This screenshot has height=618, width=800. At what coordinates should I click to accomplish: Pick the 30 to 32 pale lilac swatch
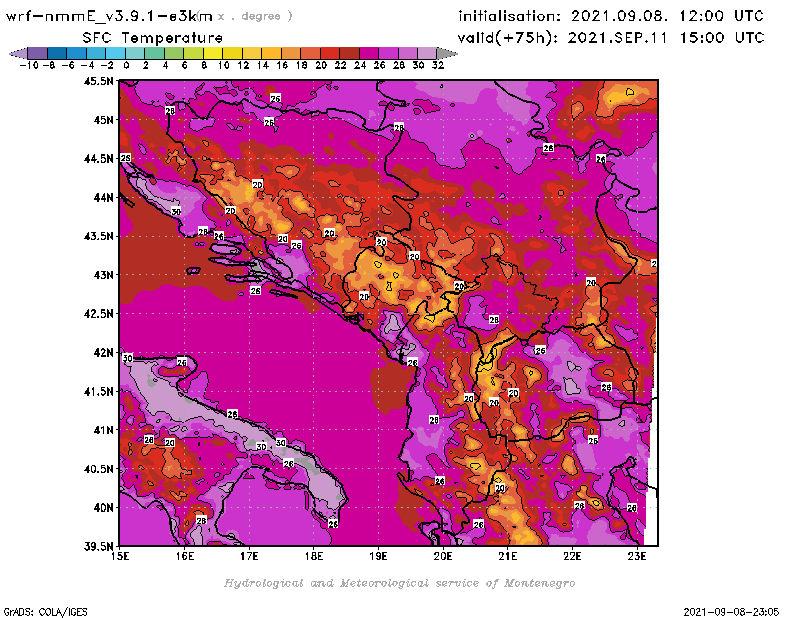tap(427, 53)
